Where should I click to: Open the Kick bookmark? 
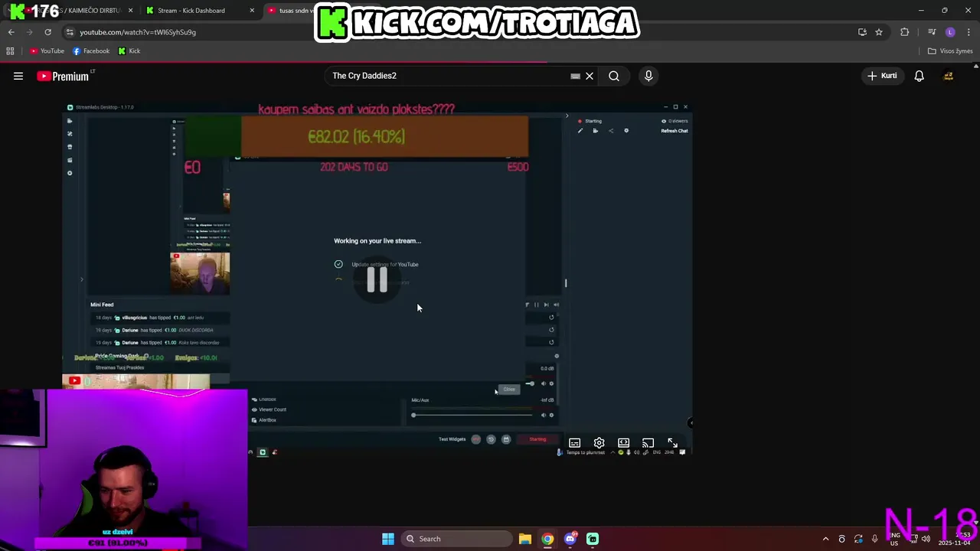(x=129, y=51)
